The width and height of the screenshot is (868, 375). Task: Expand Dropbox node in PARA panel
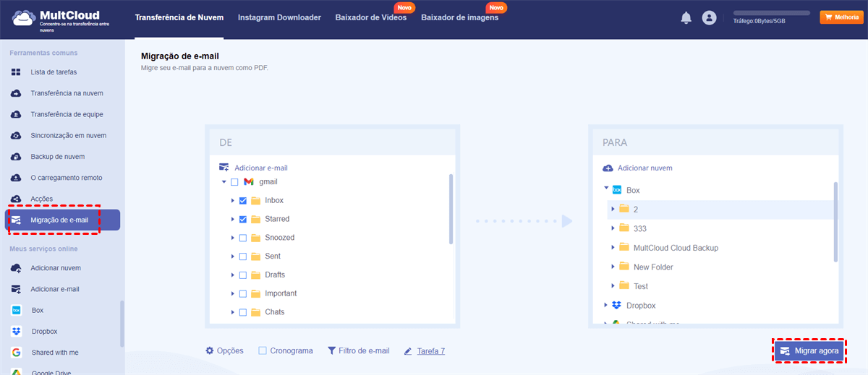click(x=605, y=306)
